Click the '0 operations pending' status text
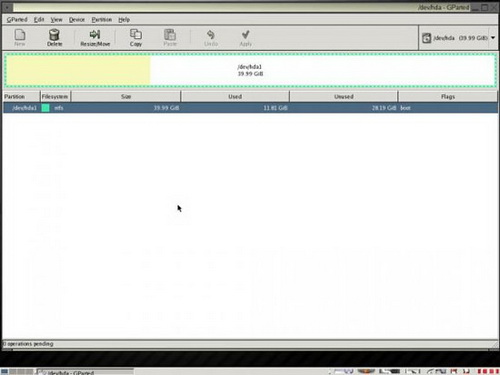Image resolution: width=500 pixels, height=375 pixels. 28,344
